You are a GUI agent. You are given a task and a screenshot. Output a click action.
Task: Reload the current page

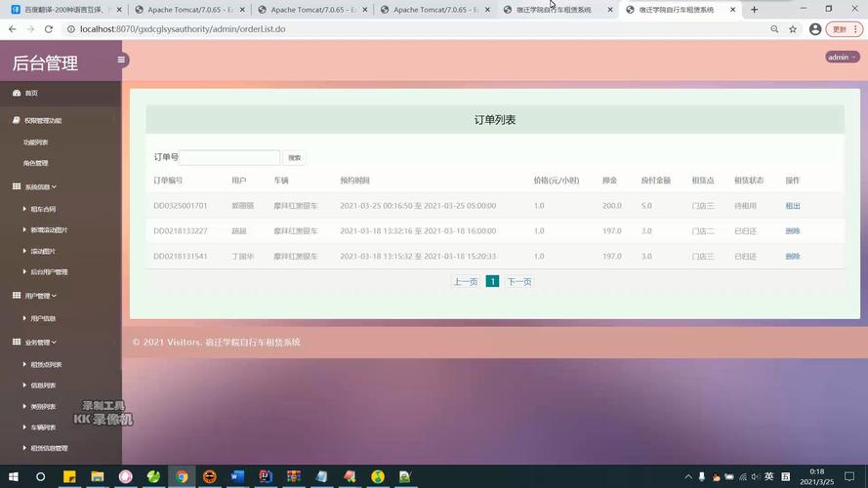click(49, 28)
